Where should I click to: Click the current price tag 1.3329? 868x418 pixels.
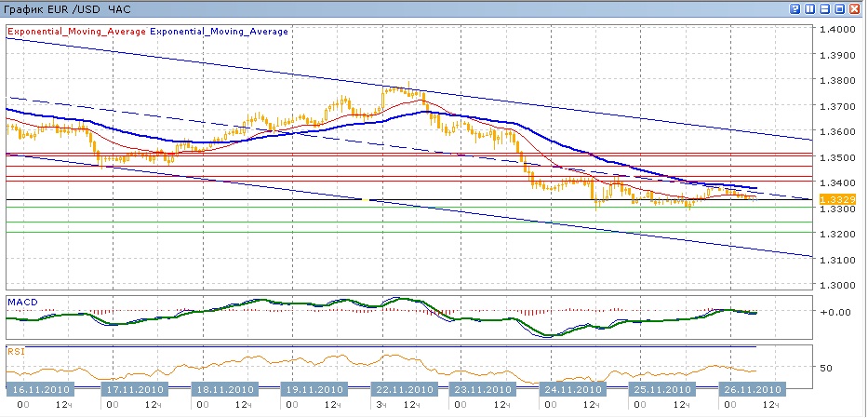831,199
